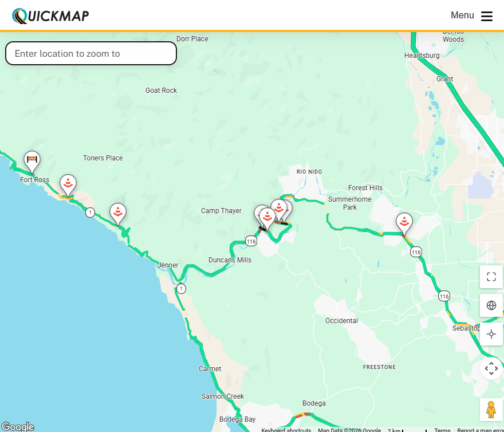Click the Bodega label
The image size is (504, 432).
click(314, 403)
